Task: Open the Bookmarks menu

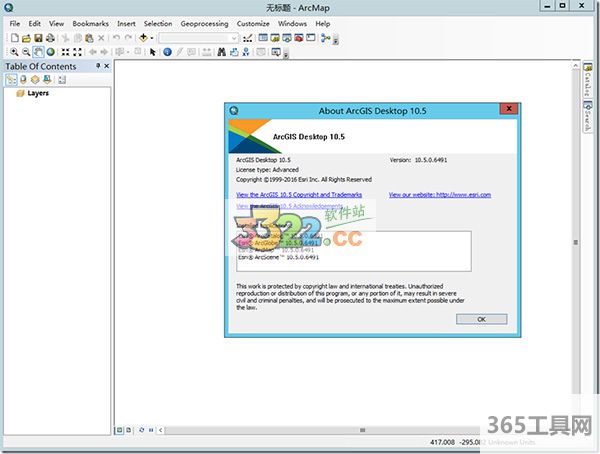Action: coord(90,23)
